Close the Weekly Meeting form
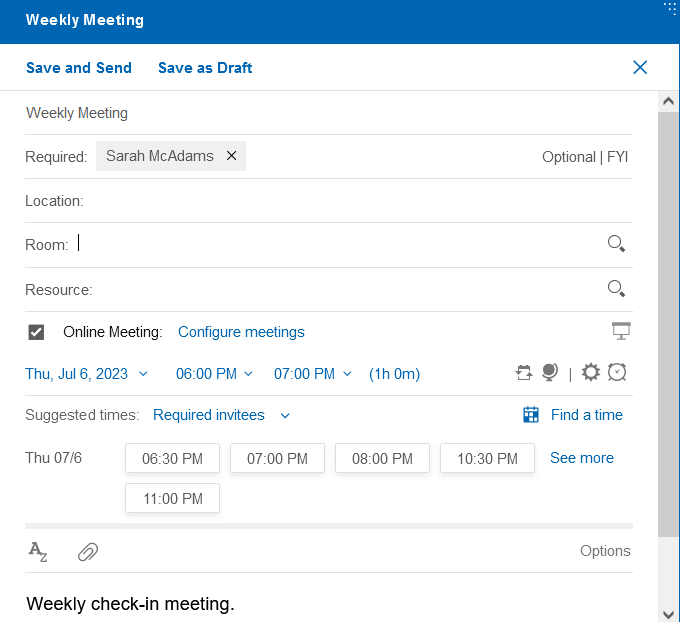Viewport: 680px width, 622px height. tap(640, 68)
